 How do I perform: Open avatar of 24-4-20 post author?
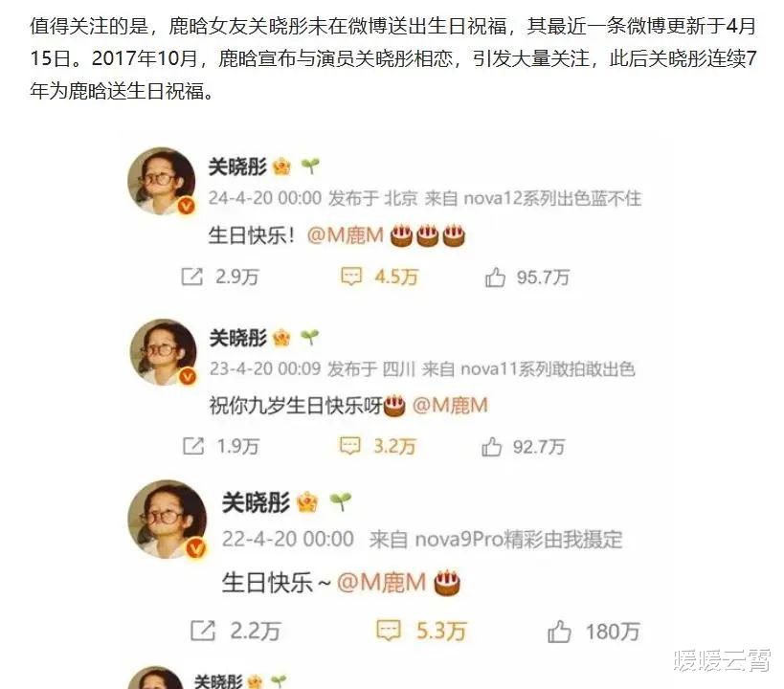[162, 182]
